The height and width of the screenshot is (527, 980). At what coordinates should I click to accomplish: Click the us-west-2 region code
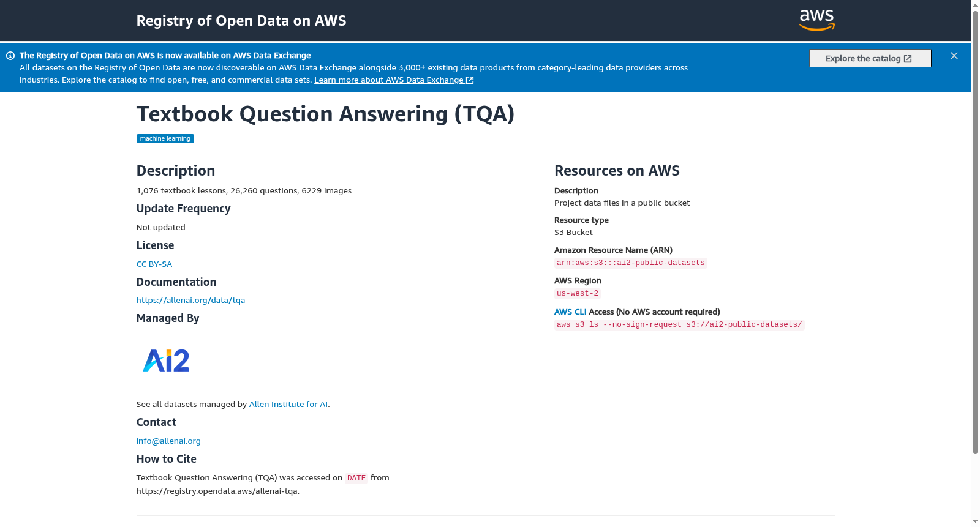[578, 294]
